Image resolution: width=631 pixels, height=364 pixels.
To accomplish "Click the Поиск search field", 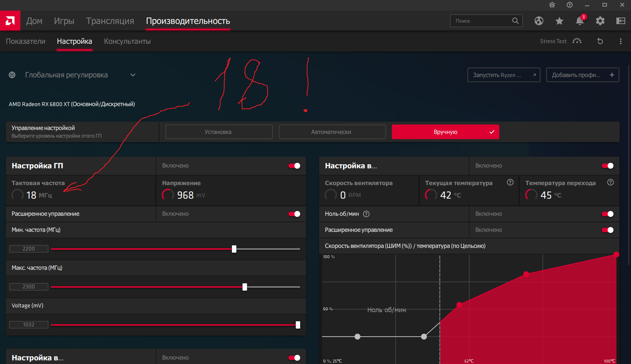I will click(486, 21).
